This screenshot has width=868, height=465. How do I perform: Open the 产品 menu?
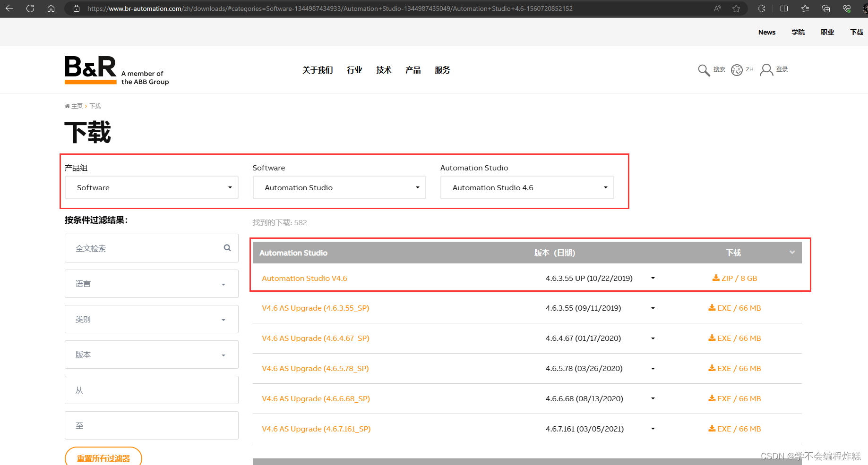coord(413,70)
